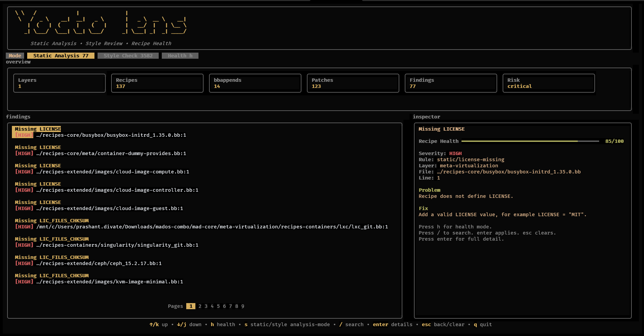Go to findings page 1
Image resolution: width=644 pixels, height=336 pixels.
[x=191, y=306]
